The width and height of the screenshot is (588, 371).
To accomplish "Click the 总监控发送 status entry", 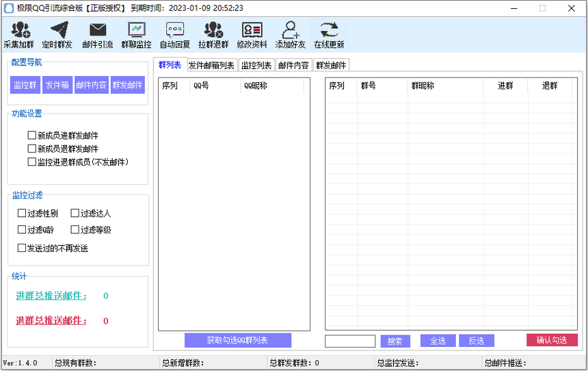I will point(398,363).
